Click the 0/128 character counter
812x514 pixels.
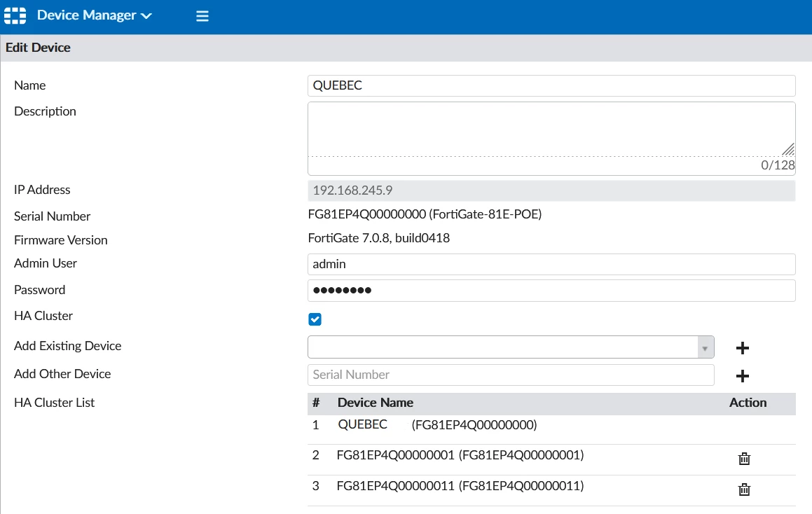click(778, 165)
